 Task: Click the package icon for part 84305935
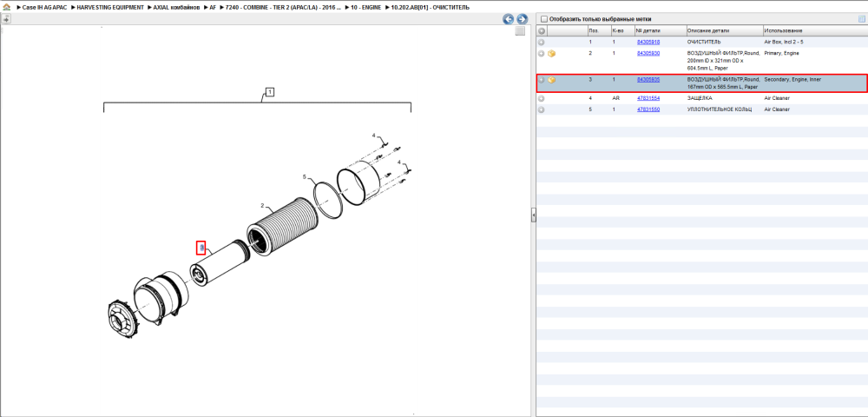pos(551,80)
